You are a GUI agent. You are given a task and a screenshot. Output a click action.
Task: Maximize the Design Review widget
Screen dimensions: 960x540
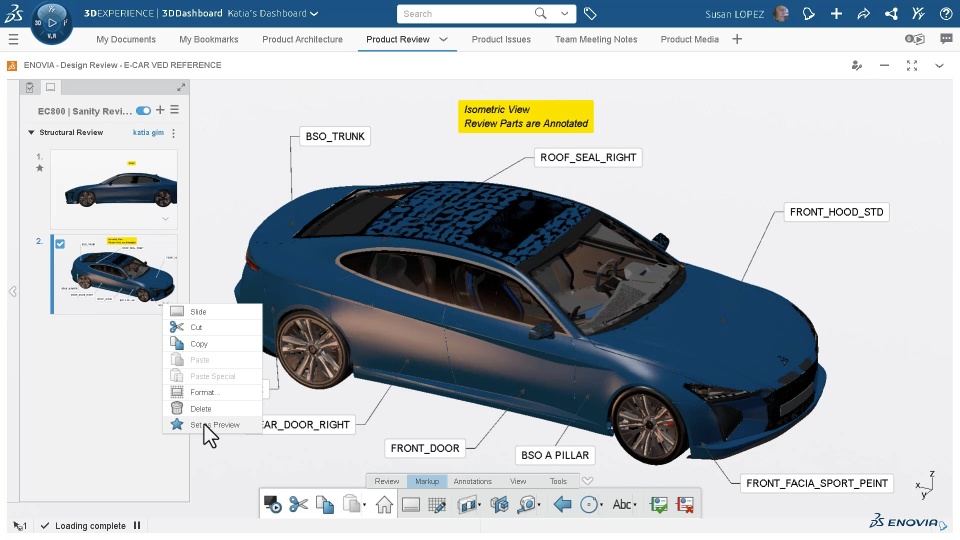coord(912,66)
